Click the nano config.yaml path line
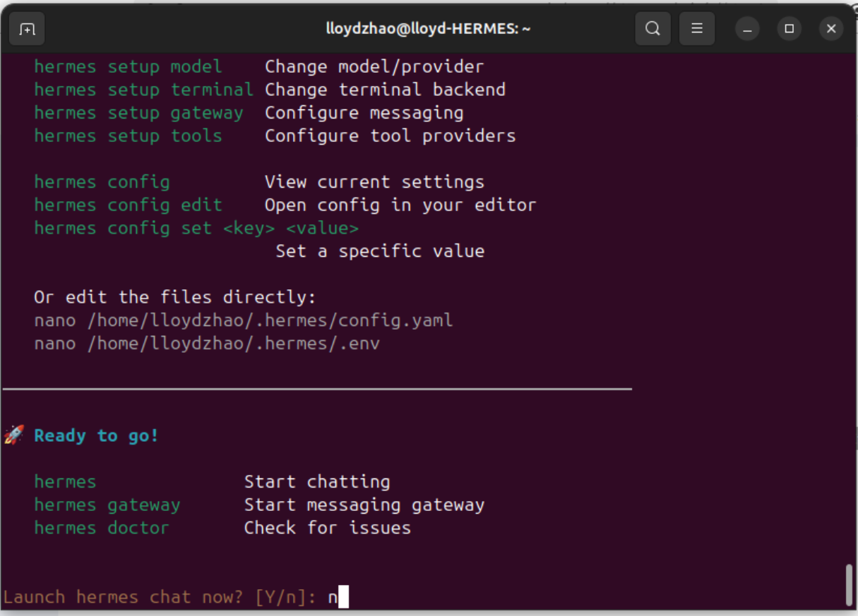Image resolution: width=858 pixels, height=616 pixels. click(x=244, y=320)
